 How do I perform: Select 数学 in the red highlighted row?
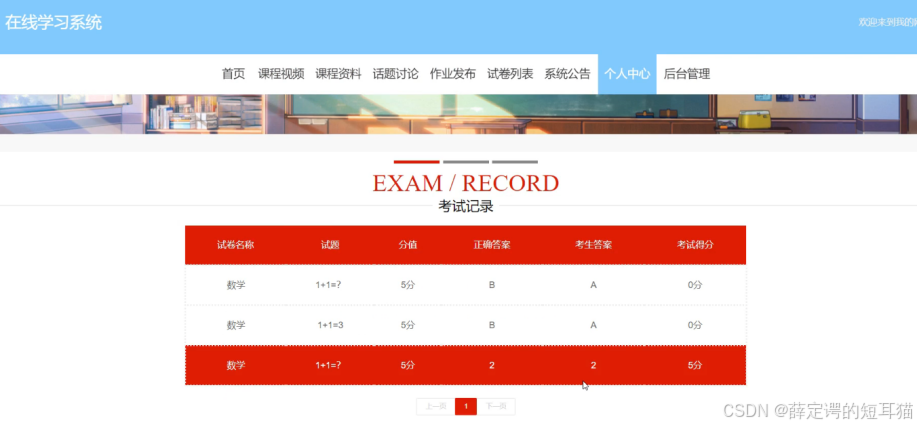(x=236, y=365)
